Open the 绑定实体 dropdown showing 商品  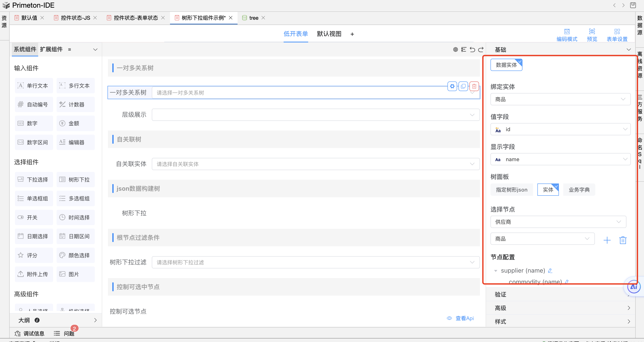[x=560, y=99]
